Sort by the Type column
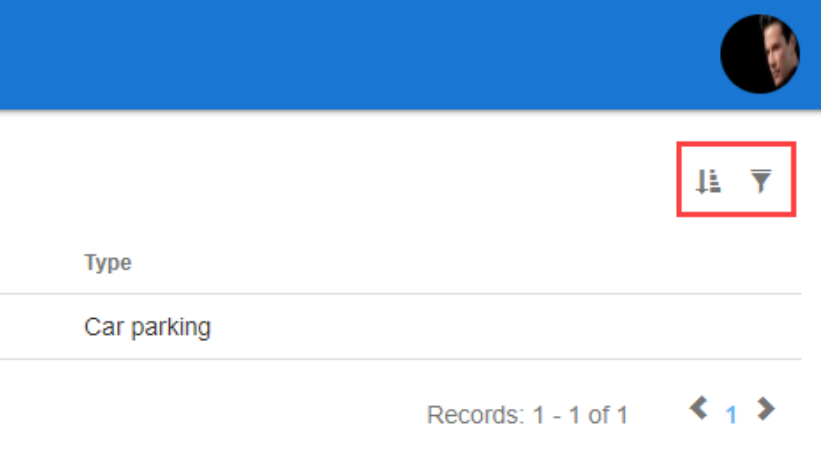The width and height of the screenshot is (821, 452). [x=108, y=263]
